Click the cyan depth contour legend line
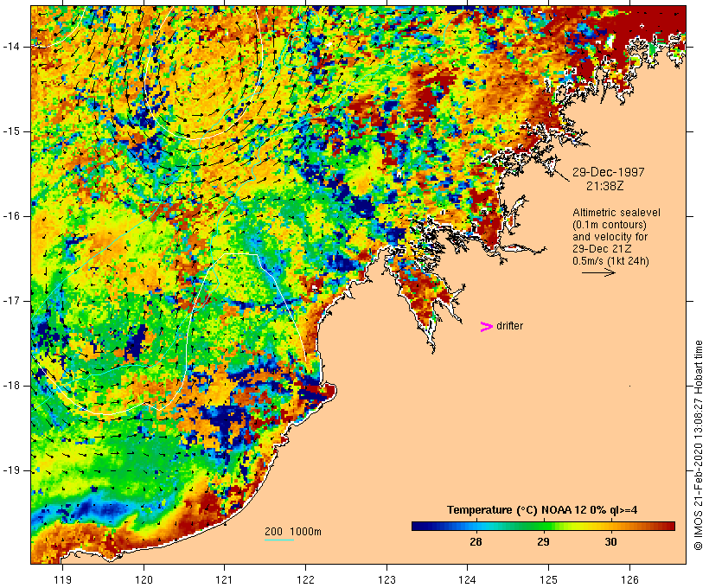The width and height of the screenshot is (709, 588). pyautogui.click(x=278, y=540)
